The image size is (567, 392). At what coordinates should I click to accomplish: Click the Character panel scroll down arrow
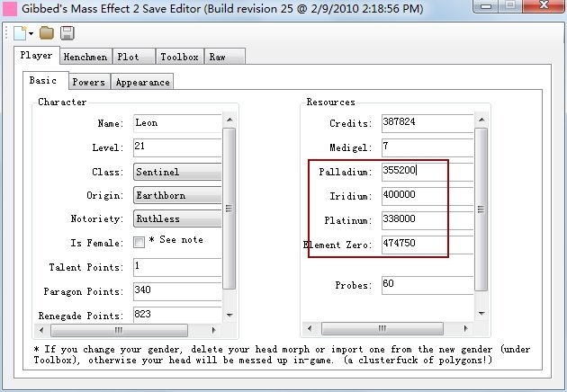coord(229,315)
